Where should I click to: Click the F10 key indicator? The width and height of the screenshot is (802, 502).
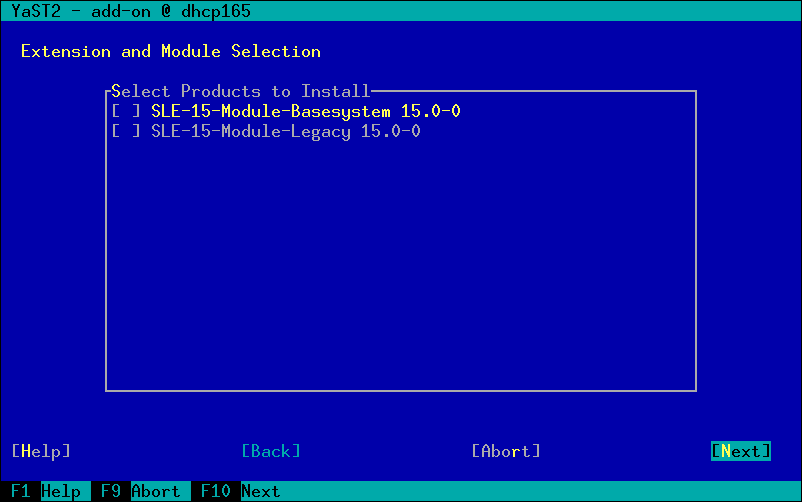216,491
